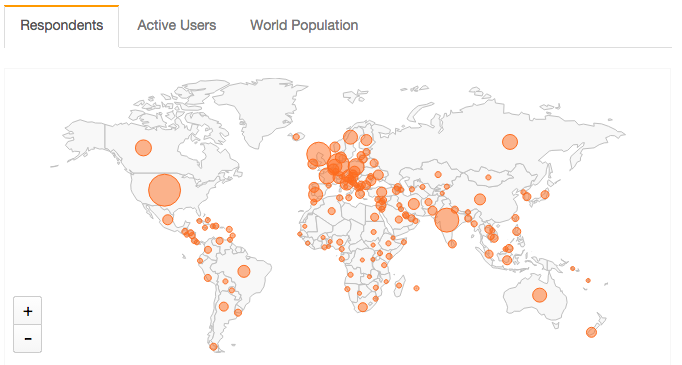Screen dimensions: 682x365
Task: Click the Argentina respondent bubble
Action: 224,307
